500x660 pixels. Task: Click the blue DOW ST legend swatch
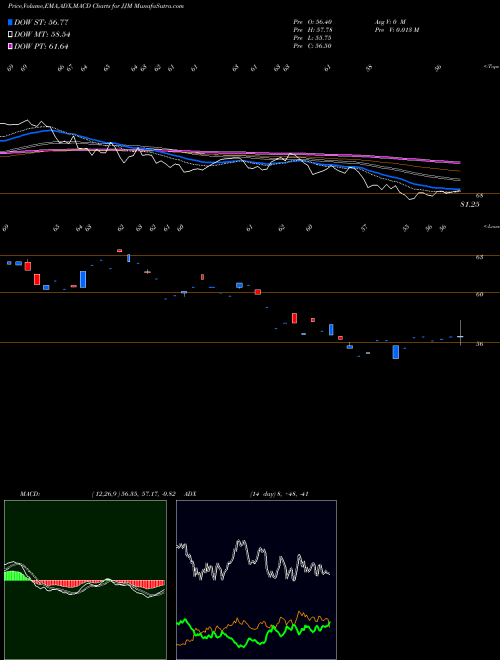point(10,22)
